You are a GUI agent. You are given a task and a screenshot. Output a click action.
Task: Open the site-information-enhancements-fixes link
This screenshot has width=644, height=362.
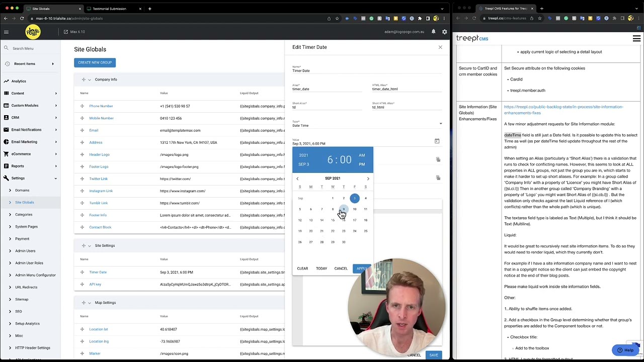coord(563,110)
